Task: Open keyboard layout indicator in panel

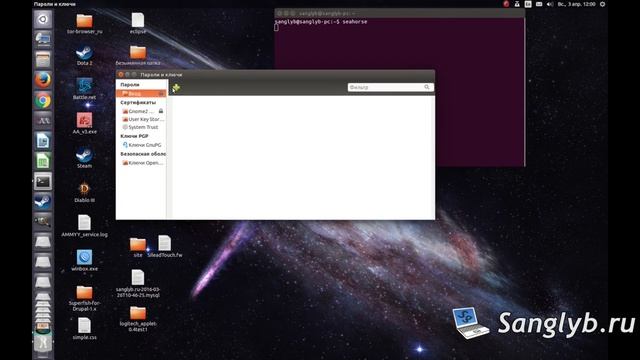Action: pyautogui.click(x=528, y=4)
